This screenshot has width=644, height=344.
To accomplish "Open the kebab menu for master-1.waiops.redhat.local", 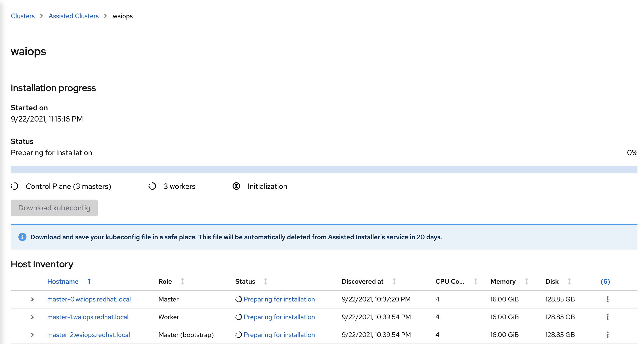I will 608,317.
